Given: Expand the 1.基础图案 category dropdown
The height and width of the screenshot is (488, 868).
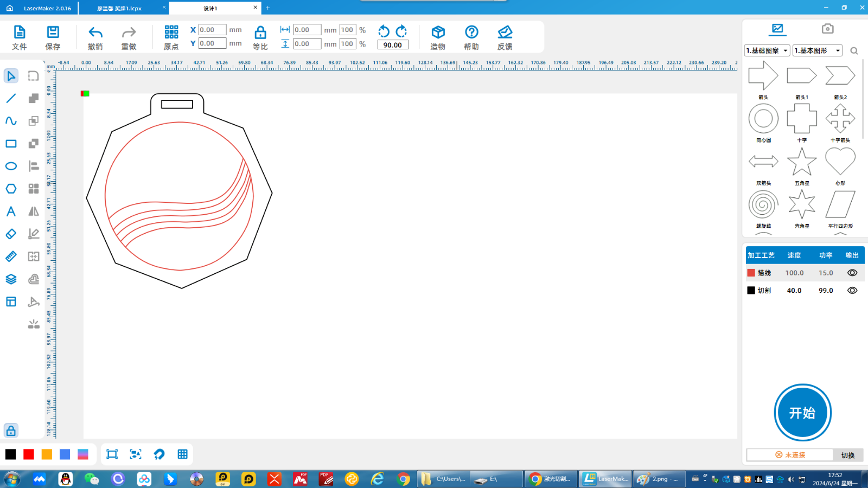Looking at the screenshot, I should pos(767,50).
